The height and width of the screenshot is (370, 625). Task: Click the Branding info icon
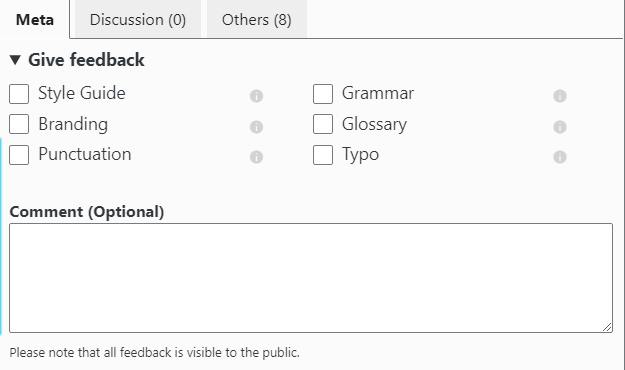pos(256,127)
